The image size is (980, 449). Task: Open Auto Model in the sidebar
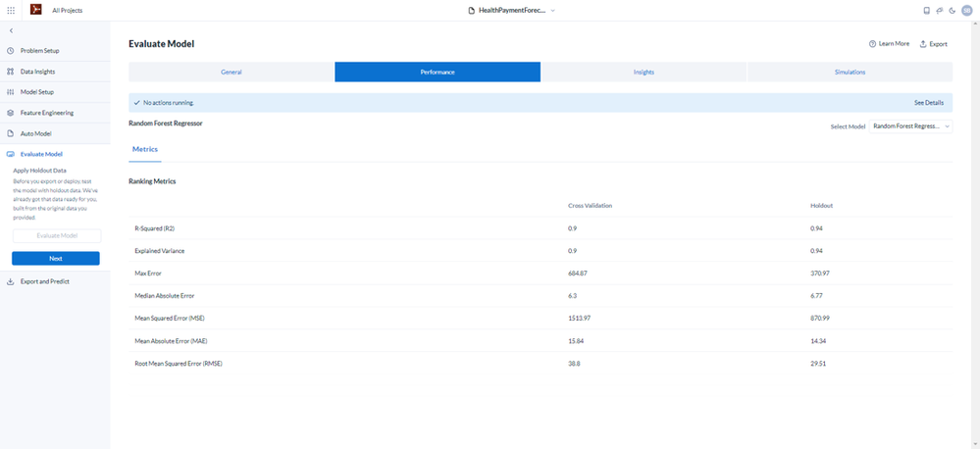(x=35, y=133)
